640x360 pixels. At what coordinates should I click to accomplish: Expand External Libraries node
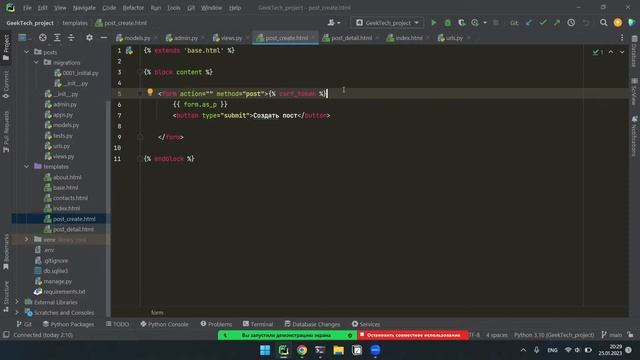pyautogui.click(x=17, y=302)
